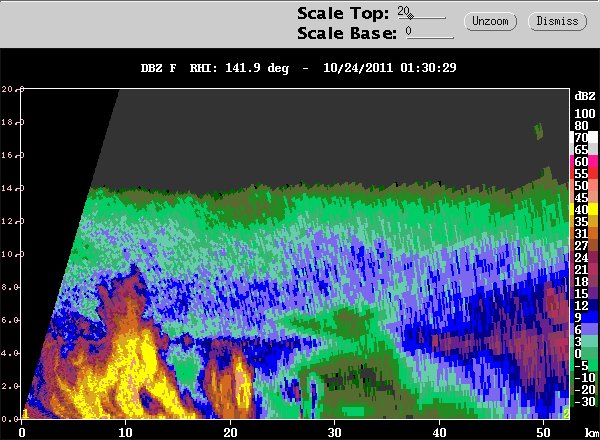The height and width of the screenshot is (440, 600).
Task: Click the 40 km range axis label
Action: click(439, 433)
